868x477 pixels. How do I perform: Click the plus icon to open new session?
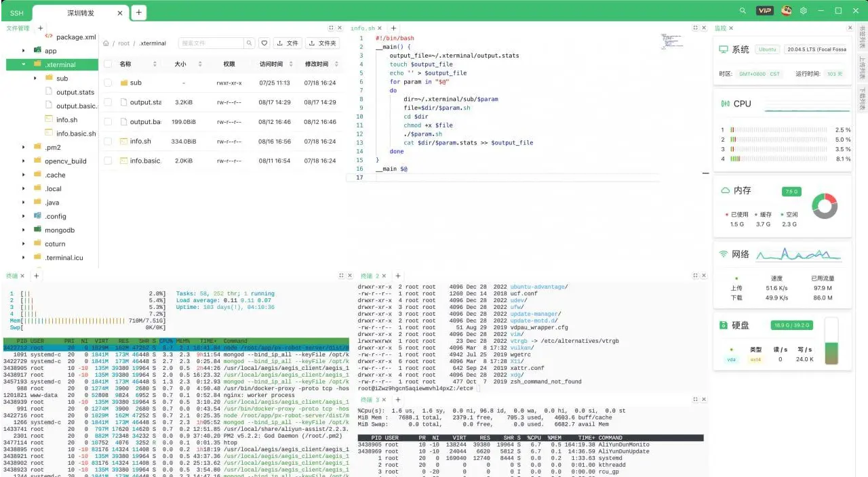point(138,12)
